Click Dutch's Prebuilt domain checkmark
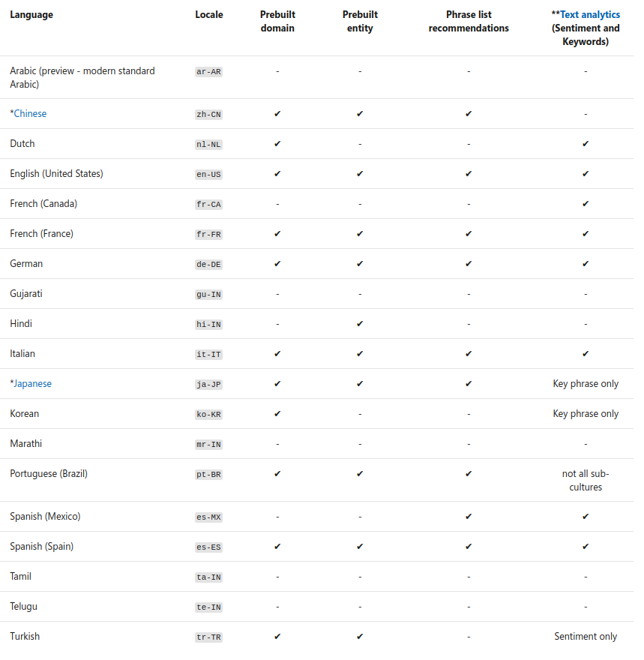 point(277,144)
